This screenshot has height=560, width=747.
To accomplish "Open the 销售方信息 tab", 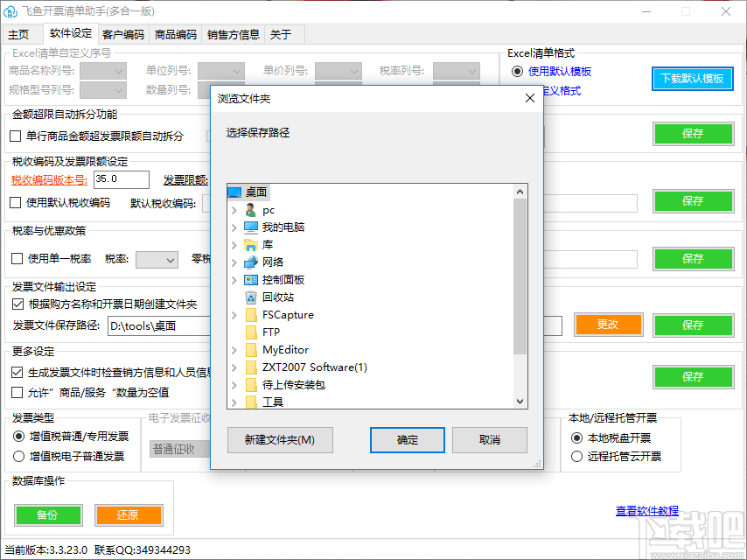I will pyautogui.click(x=232, y=33).
